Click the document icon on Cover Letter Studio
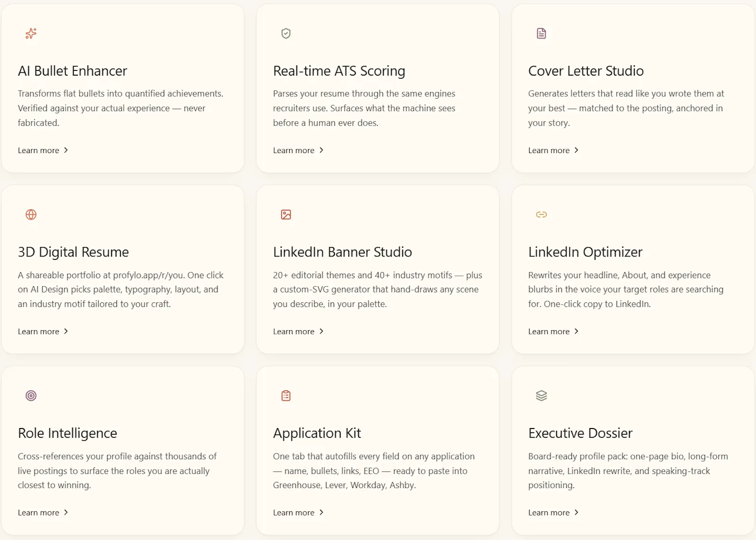 coord(541,34)
